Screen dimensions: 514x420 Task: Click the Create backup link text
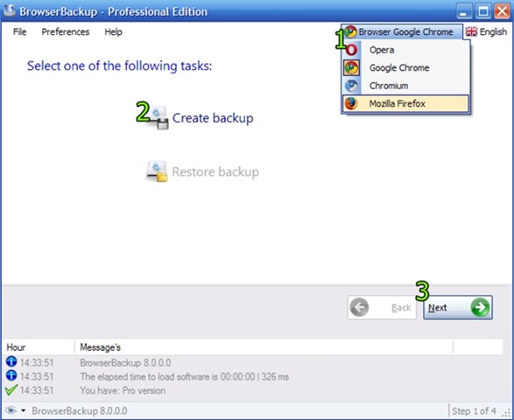(x=213, y=118)
